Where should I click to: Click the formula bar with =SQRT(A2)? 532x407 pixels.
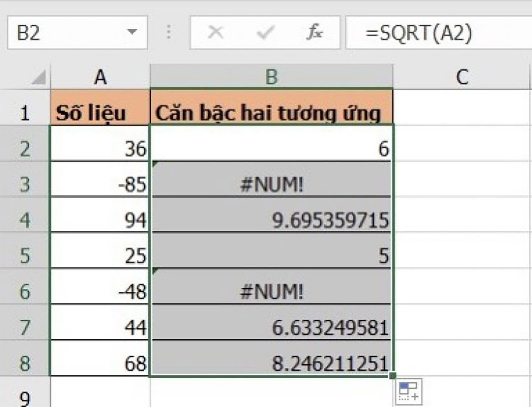coord(439,32)
